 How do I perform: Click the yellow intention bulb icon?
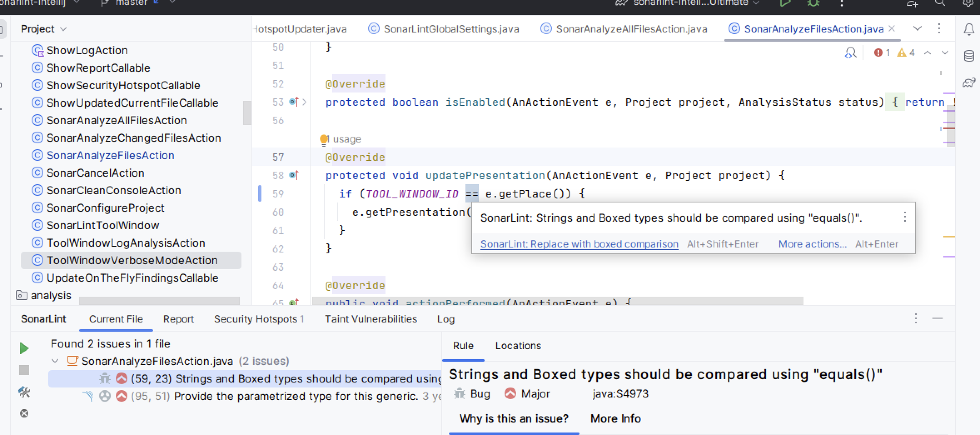pyautogui.click(x=323, y=140)
